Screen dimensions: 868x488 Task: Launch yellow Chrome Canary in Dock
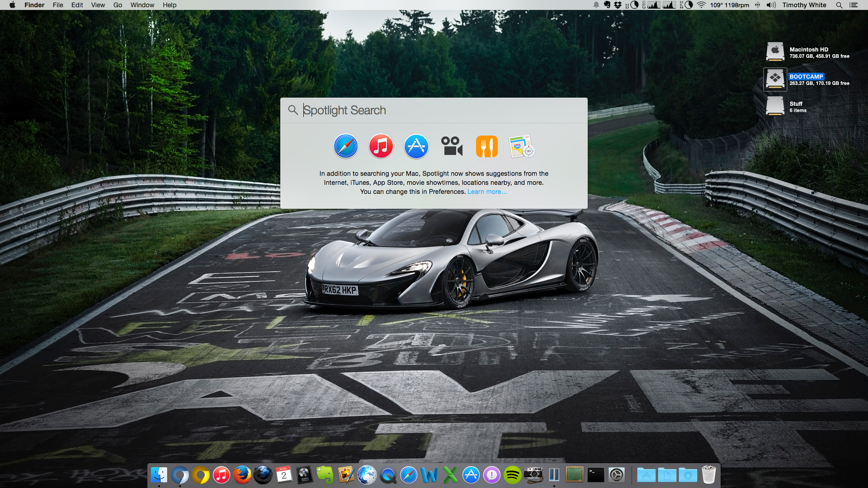tap(201, 475)
